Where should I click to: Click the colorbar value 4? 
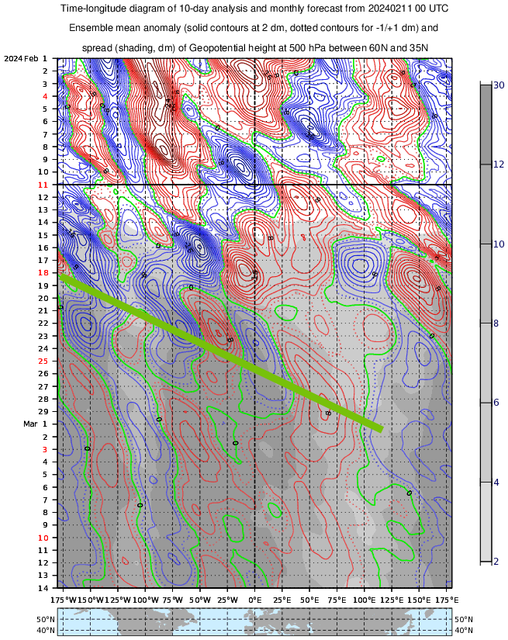[496, 483]
